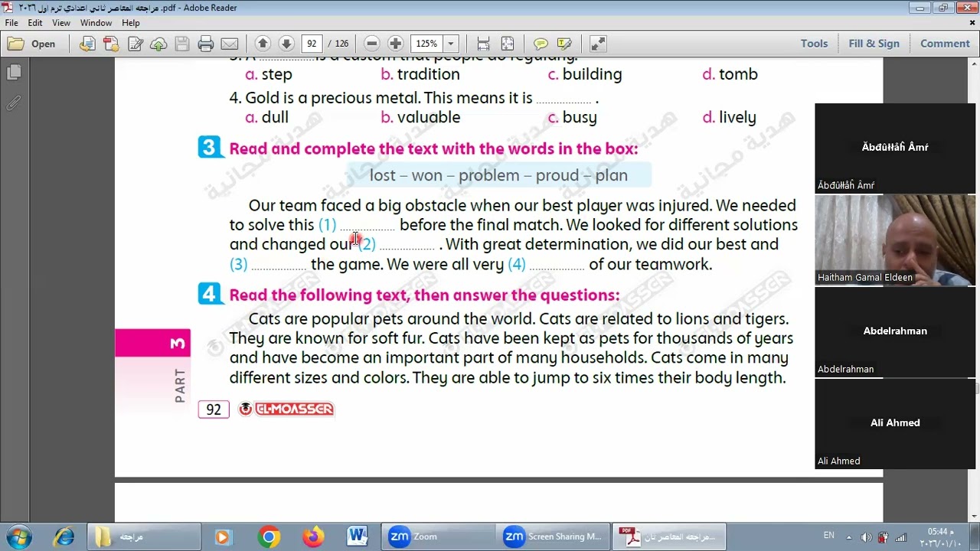This screenshot has height=551, width=980.
Task: Click the volume speaker tray icon
Action: 866,537
